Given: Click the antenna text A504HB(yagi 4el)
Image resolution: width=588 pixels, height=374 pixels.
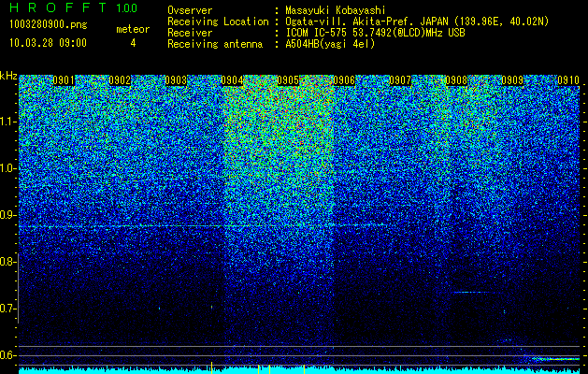Looking at the screenshot, I should (330, 44).
